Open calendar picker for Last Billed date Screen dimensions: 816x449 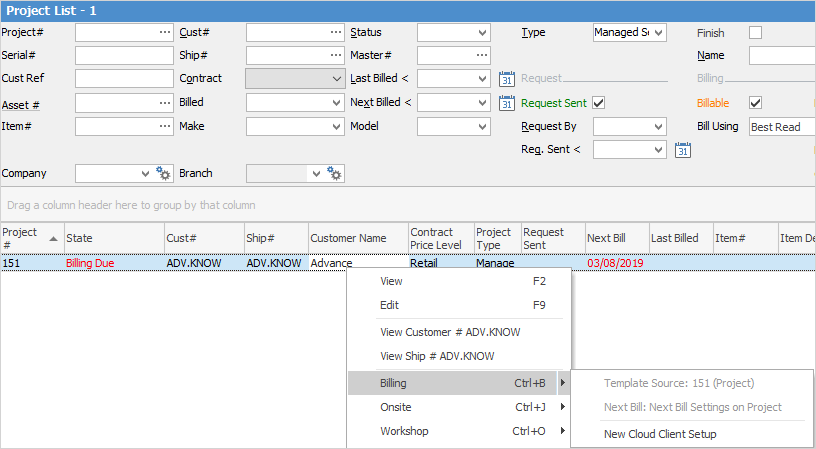click(x=506, y=79)
